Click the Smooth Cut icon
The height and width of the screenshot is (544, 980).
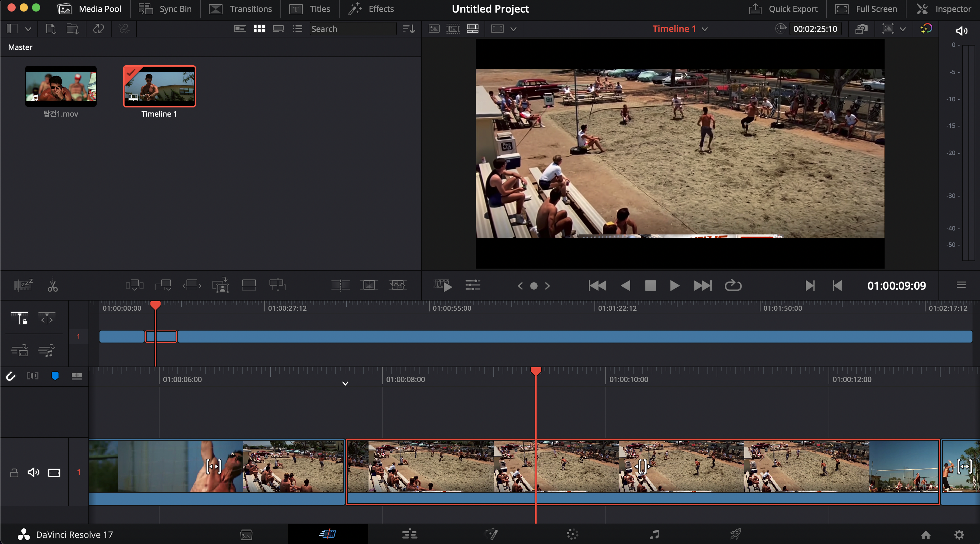(x=397, y=285)
